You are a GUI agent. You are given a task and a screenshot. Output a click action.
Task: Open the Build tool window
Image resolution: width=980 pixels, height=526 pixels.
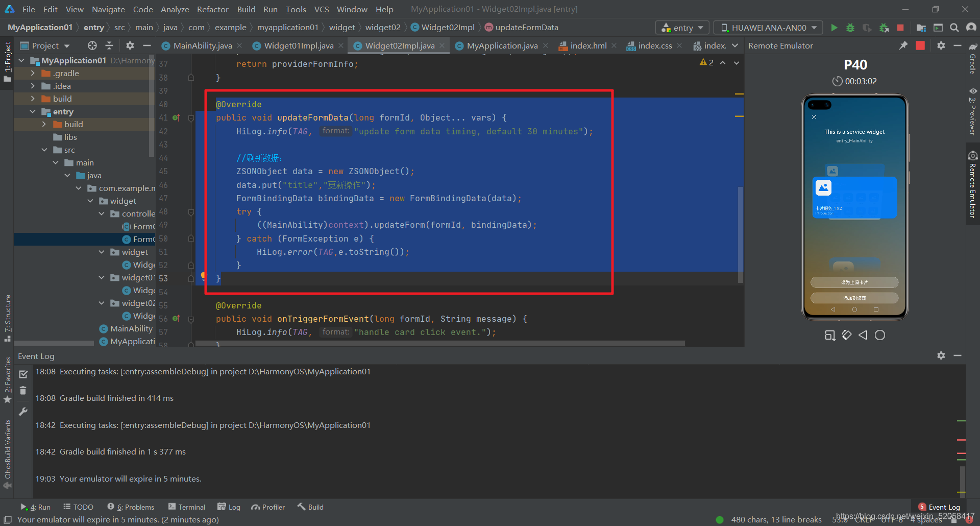310,507
